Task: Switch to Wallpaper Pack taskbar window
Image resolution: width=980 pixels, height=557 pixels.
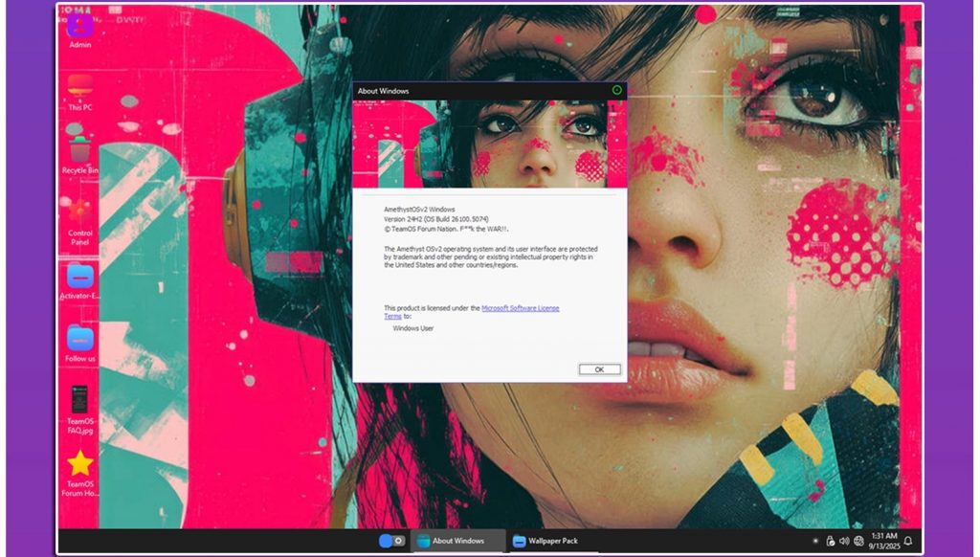Action: tap(545, 541)
